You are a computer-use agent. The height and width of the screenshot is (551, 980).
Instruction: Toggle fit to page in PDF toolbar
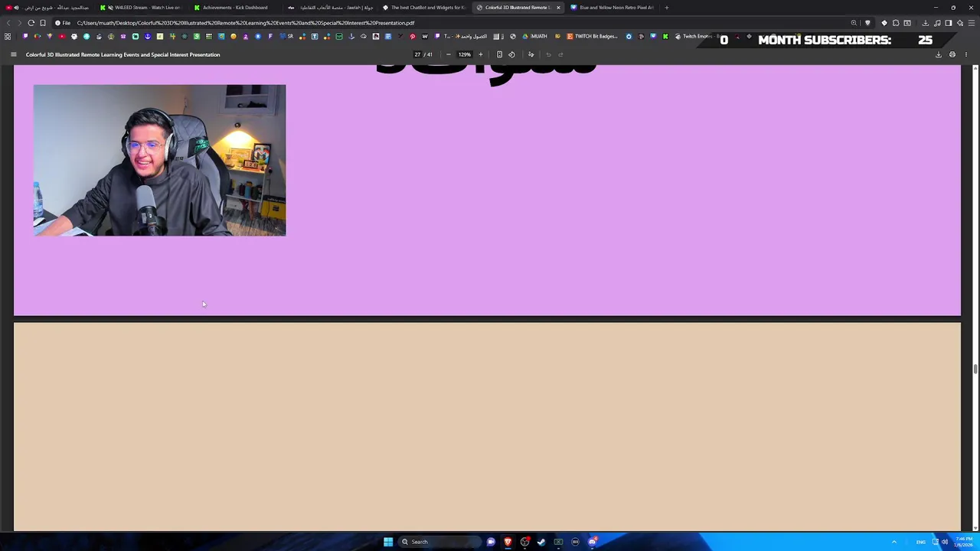click(499, 54)
